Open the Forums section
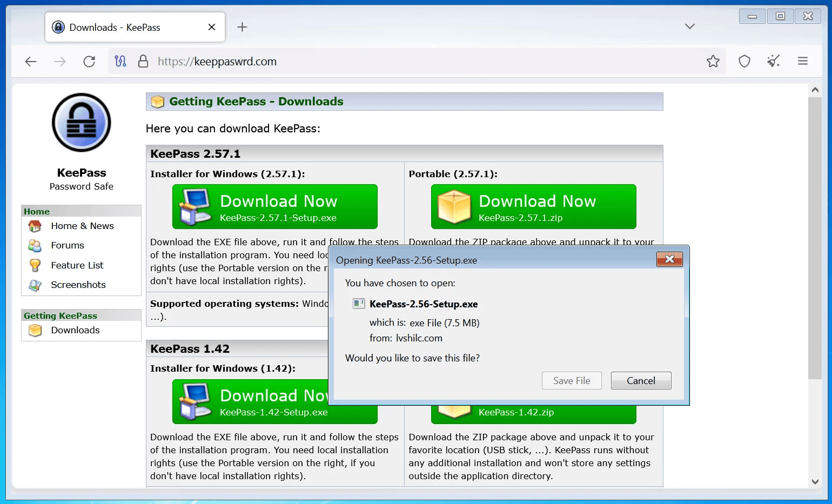This screenshot has height=504, width=832. point(67,245)
